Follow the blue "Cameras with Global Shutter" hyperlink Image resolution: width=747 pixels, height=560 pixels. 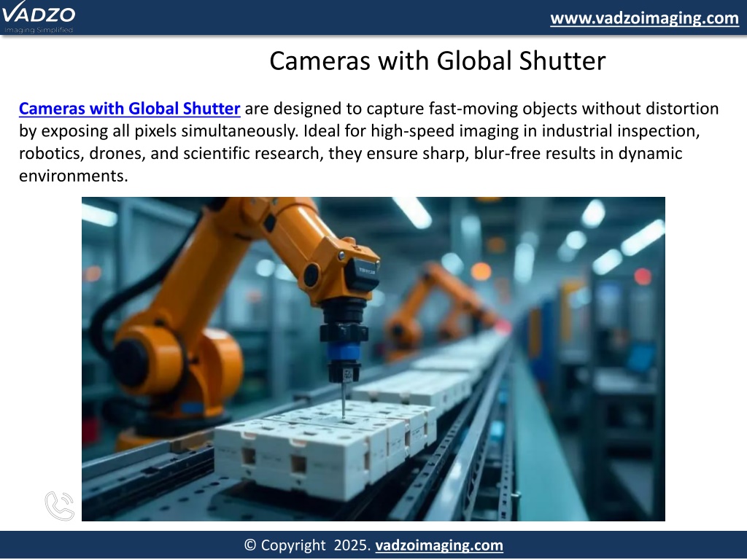tap(130, 109)
